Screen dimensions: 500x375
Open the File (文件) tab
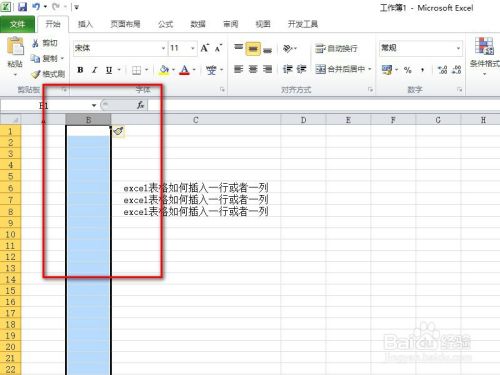tap(17, 24)
